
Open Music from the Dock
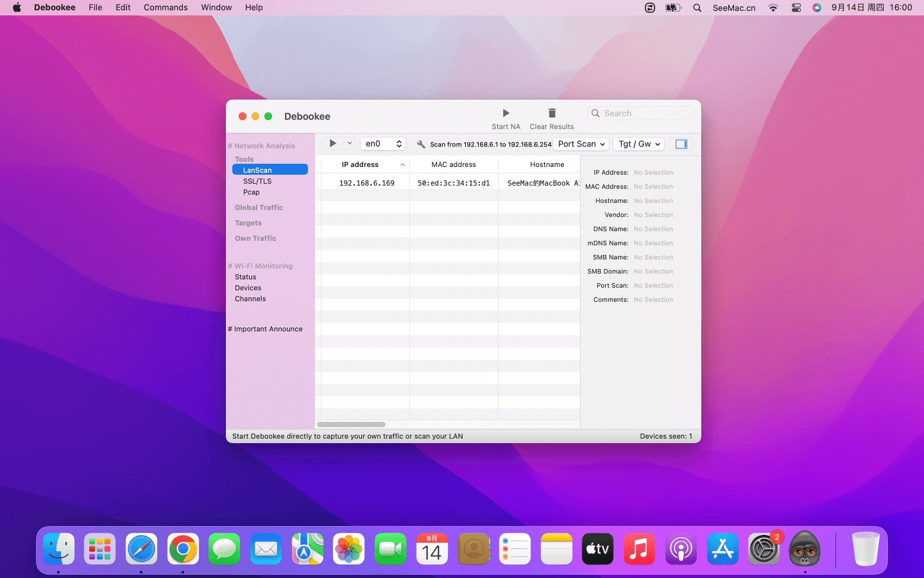pos(639,549)
